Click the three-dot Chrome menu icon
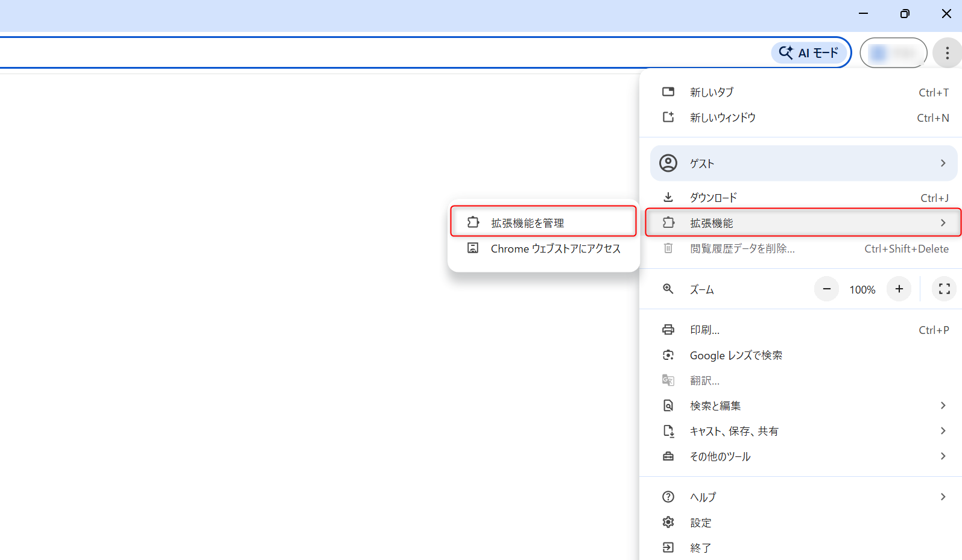Image resolution: width=962 pixels, height=560 pixels. [947, 53]
